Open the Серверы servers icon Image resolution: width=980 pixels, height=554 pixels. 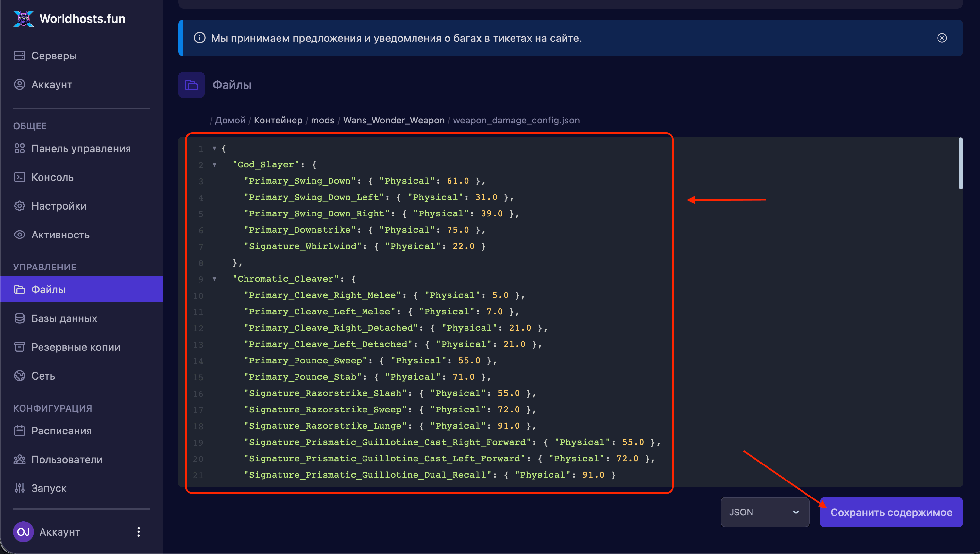tap(19, 56)
